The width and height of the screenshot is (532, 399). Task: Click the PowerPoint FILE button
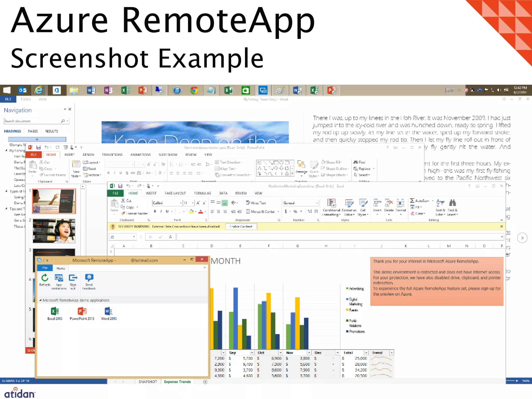pos(34,155)
